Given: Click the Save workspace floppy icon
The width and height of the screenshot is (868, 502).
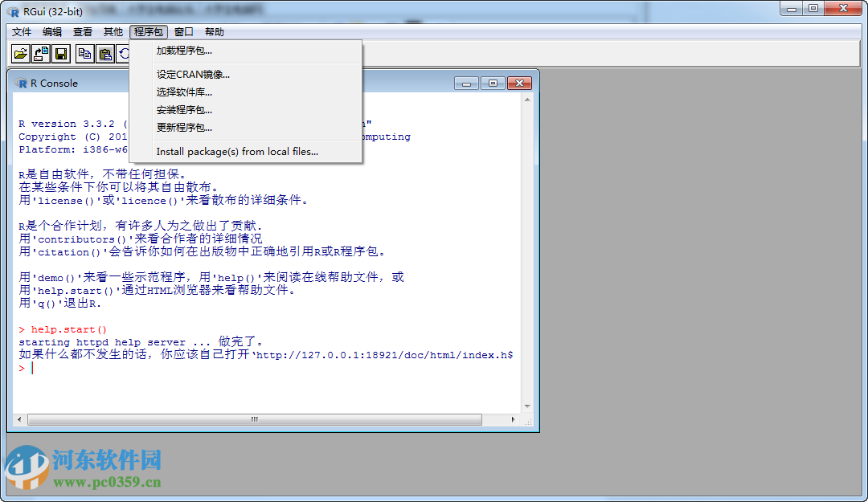Looking at the screenshot, I should (61, 54).
